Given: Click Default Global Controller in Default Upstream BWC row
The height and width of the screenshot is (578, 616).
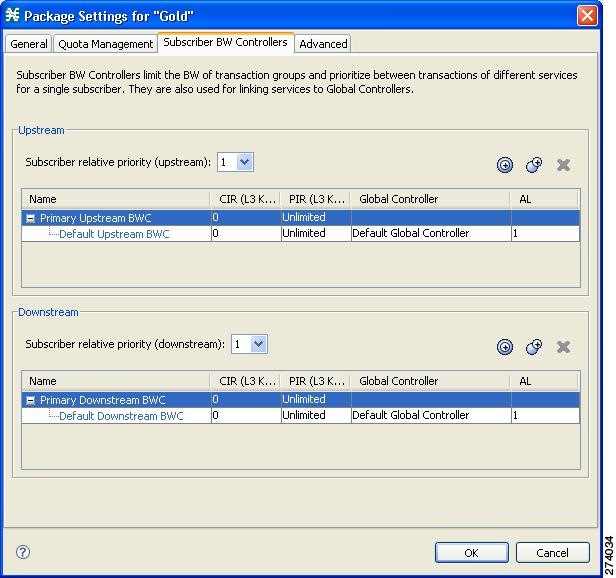Looking at the screenshot, I should 431,233.
